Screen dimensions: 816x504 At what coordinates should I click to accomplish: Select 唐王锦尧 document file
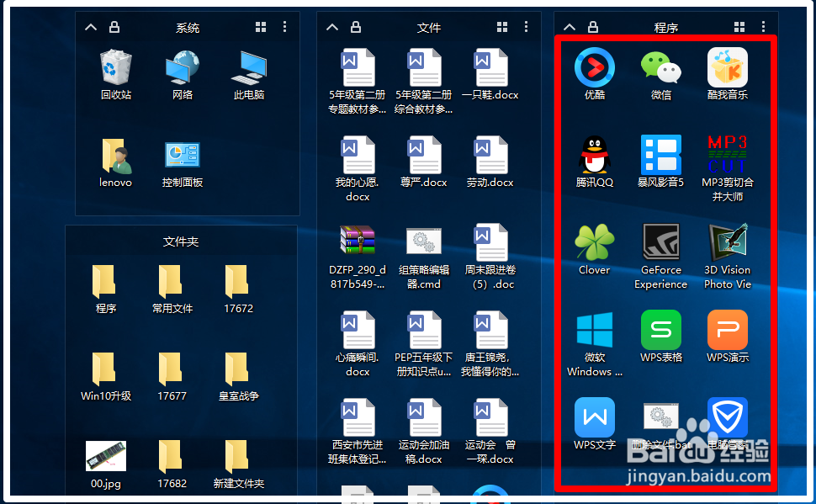[x=490, y=330]
